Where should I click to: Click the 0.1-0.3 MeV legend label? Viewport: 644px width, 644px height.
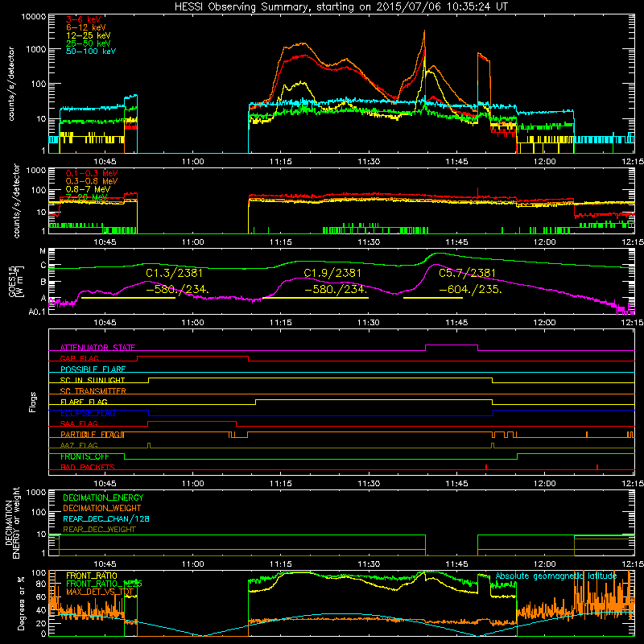point(92,173)
